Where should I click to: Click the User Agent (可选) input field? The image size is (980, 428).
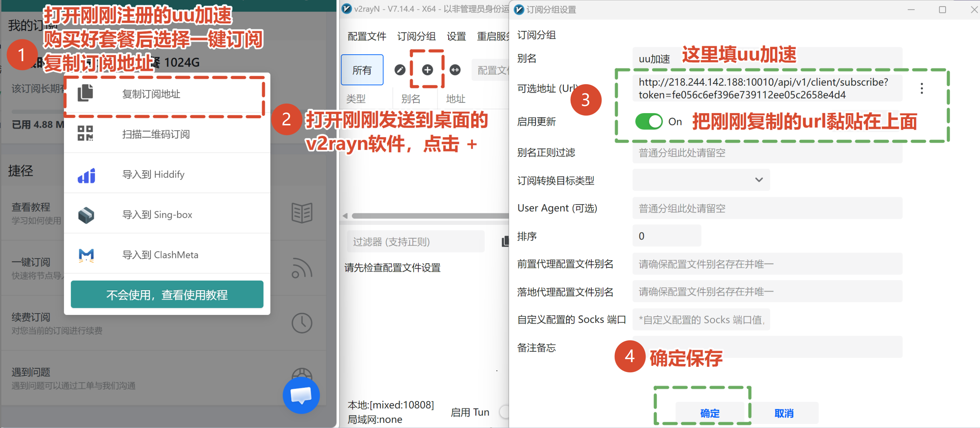(x=767, y=208)
